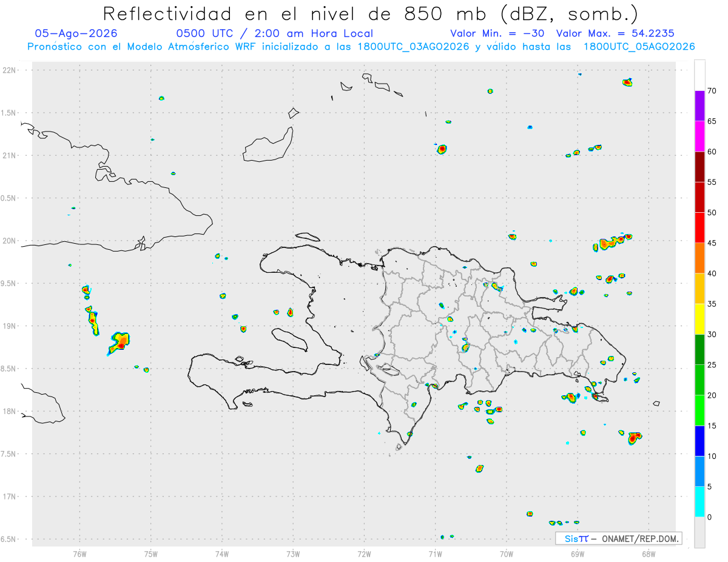The width and height of the screenshot is (728, 562).
Task: Click the '75W' longitude label
Action: tap(151, 554)
